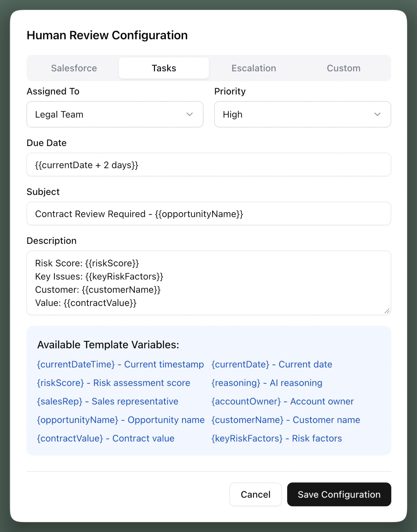Screen dimensions: 417x532
Task: Click the Risk Score line in Description
Action: coord(87,263)
